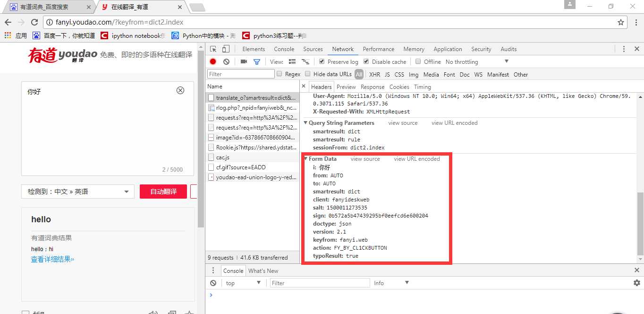Clear the 你好 input text (circled X)
This screenshot has height=314, width=644.
(180, 91)
